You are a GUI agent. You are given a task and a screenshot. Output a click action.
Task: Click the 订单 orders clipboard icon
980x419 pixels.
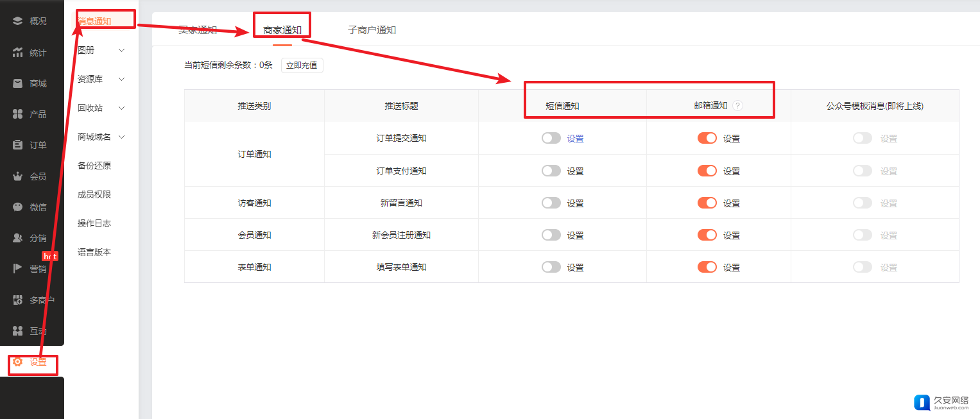[x=18, y=145]
